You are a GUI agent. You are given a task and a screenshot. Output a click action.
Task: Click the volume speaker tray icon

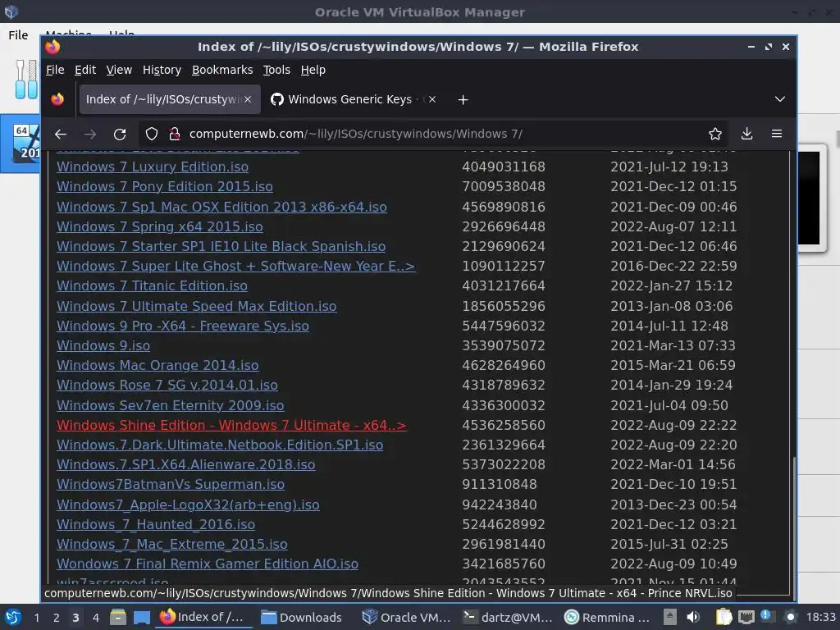pyautogui.click(x=693, y=617)
